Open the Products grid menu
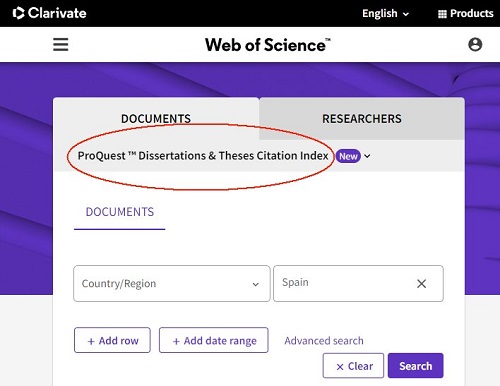 465,14
